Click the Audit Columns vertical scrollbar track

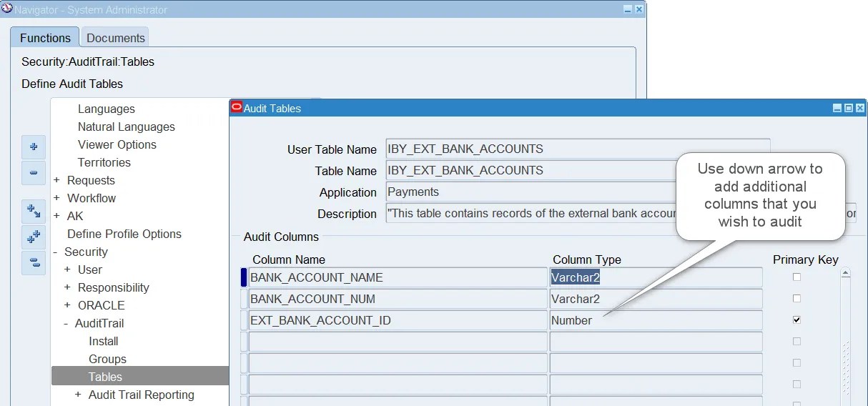845,342
